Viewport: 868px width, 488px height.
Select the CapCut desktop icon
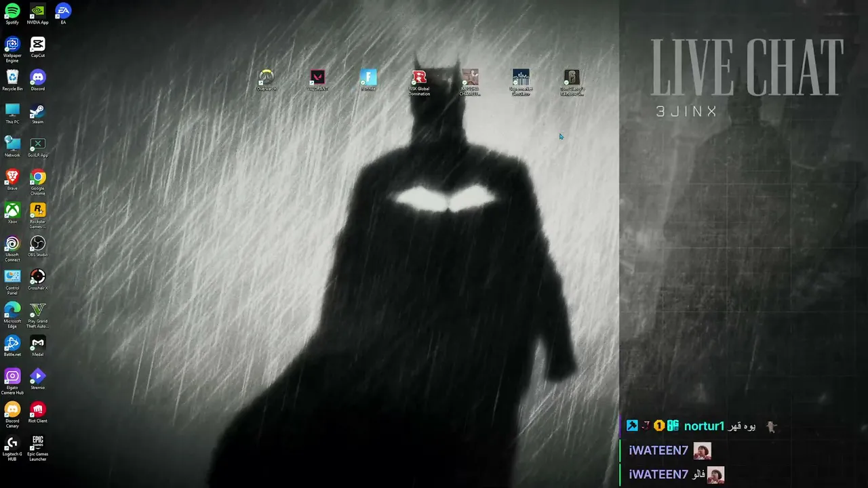coord(38,47)
